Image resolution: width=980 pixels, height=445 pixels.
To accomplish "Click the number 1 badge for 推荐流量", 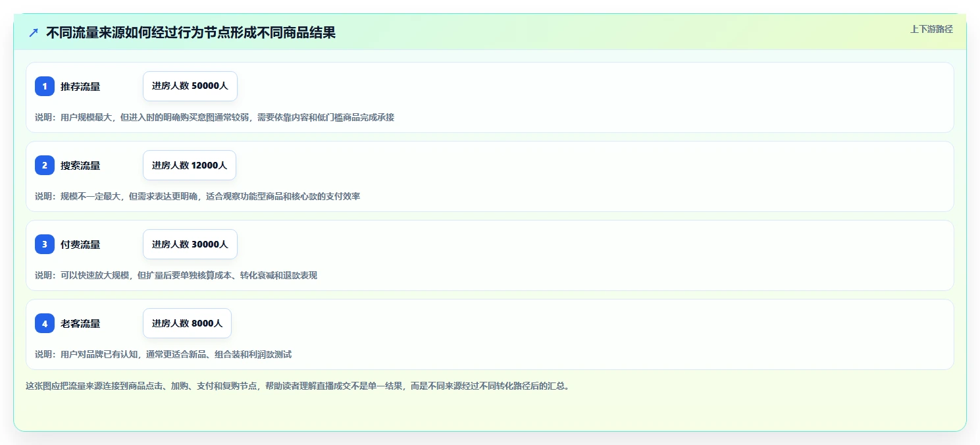I will [45, 86].
